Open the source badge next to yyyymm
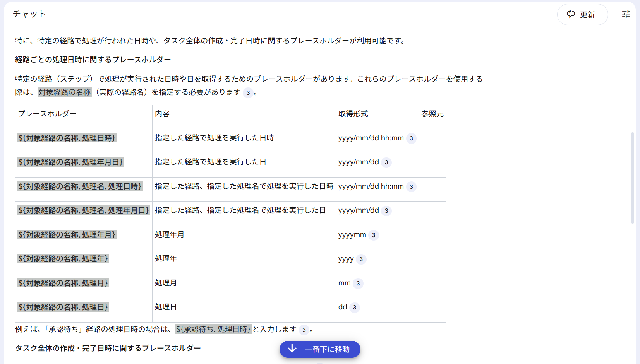Image resolution: width=640 pixels, height=364 pixels. 373,235
